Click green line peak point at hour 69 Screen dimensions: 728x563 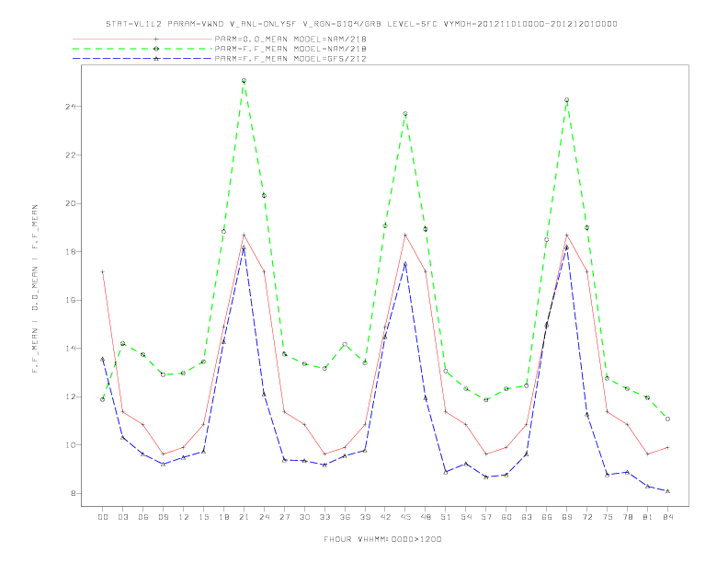pos(567,100)
